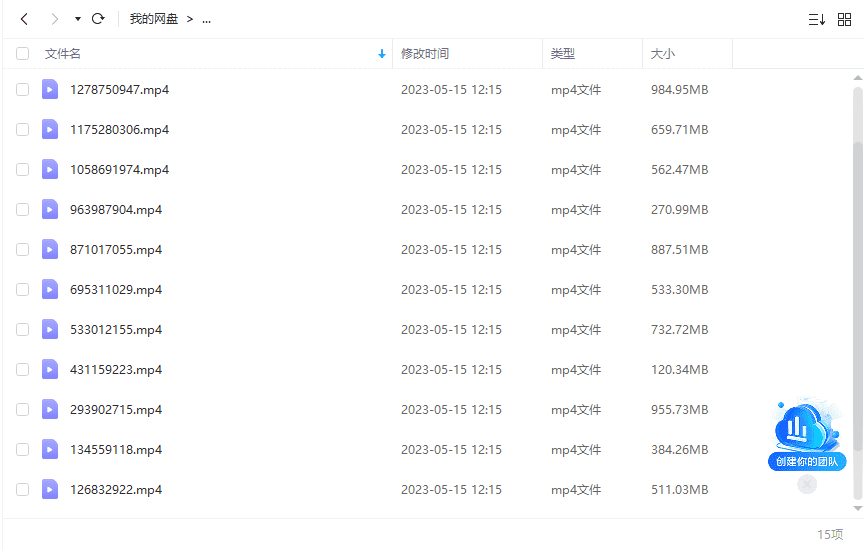Open the navigation history dropdown arrow
This screenshot has width=864, height=550.
(x=78, y=19)
